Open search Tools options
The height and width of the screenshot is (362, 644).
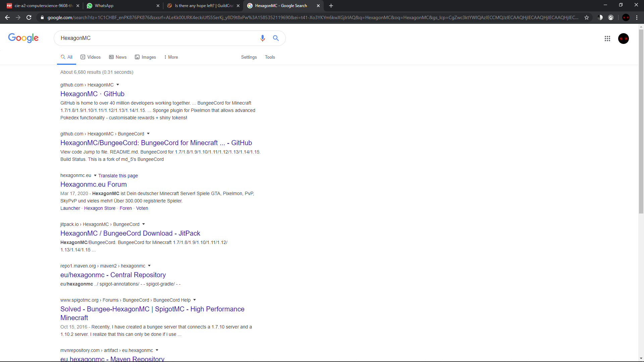click(x=270, y=57)
